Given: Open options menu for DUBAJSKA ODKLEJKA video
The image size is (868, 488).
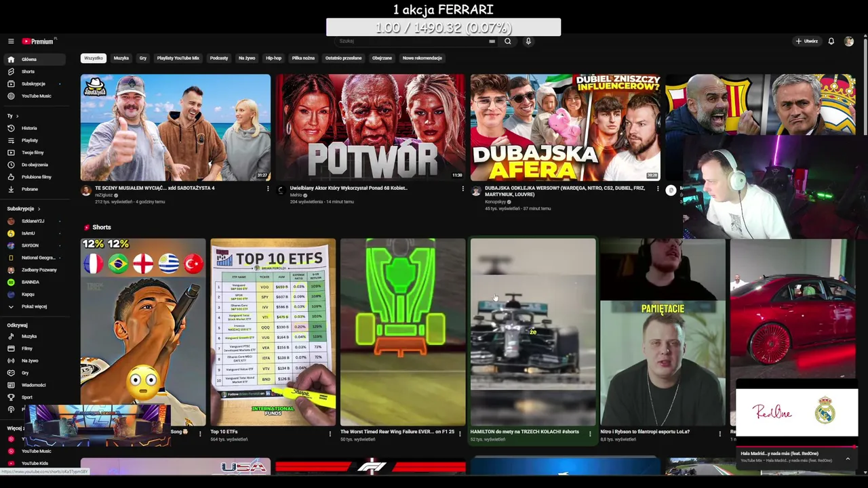Looking at the screenshot, I should point(657,189).
